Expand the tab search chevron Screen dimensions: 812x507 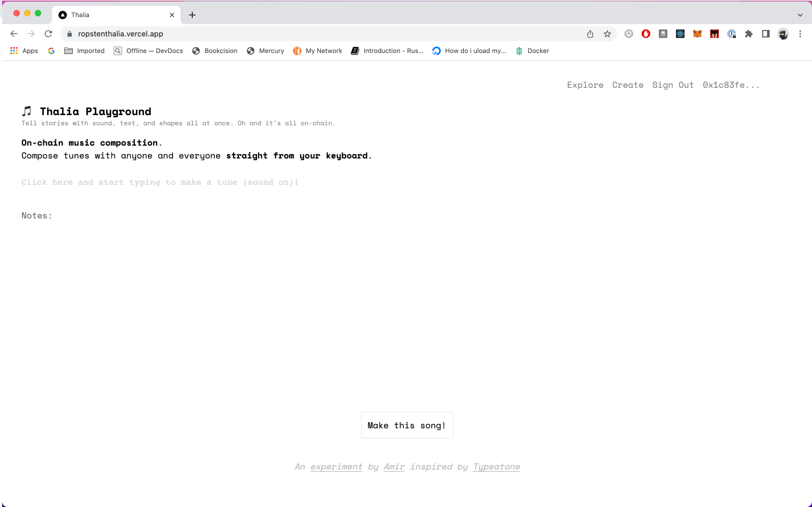[x=800, y=15]
